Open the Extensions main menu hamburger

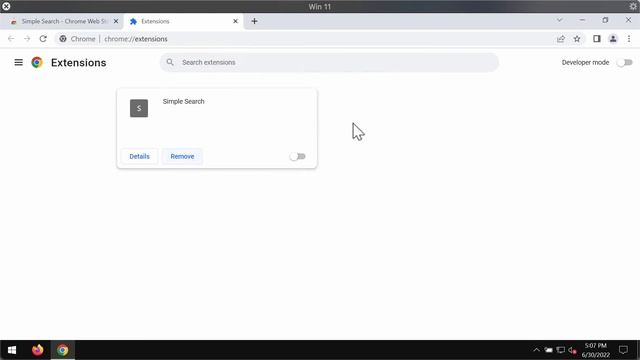pyautogui.click(x=18, y=62)
